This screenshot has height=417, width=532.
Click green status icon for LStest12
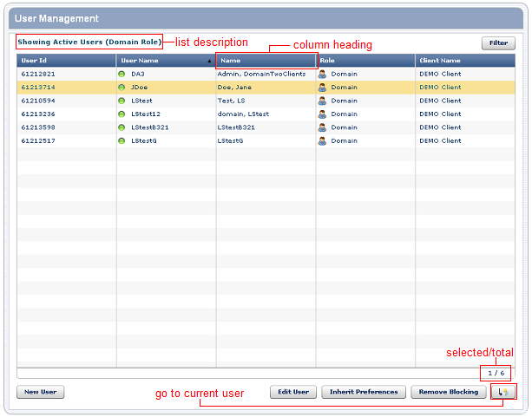coord(122,114)
